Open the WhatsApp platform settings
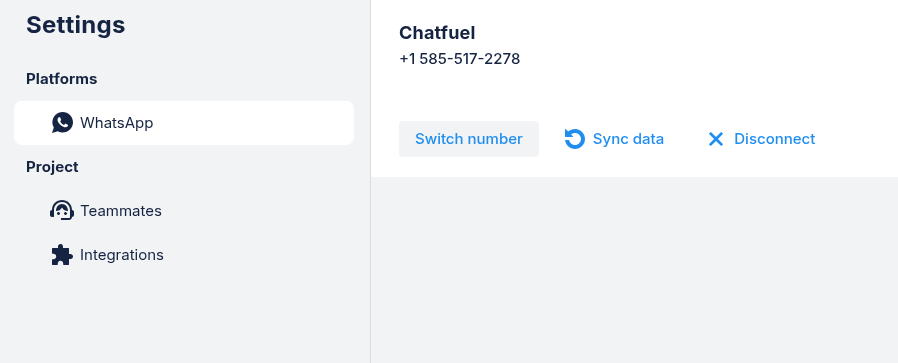Screen dimensions: 898x363 [184, 123]
